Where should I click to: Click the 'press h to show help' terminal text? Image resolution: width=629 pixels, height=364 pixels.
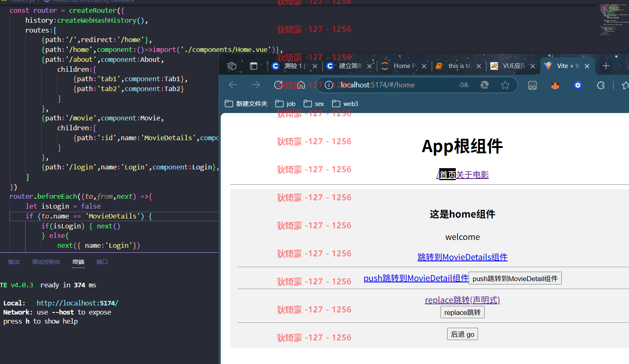[40, 321]
